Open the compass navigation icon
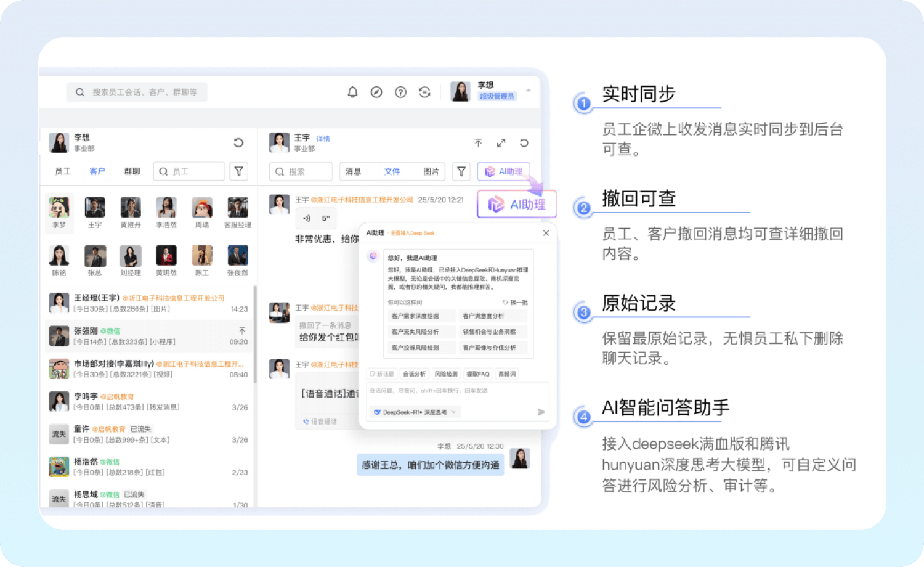Screen dimensions: 924x567 (376, 92)
